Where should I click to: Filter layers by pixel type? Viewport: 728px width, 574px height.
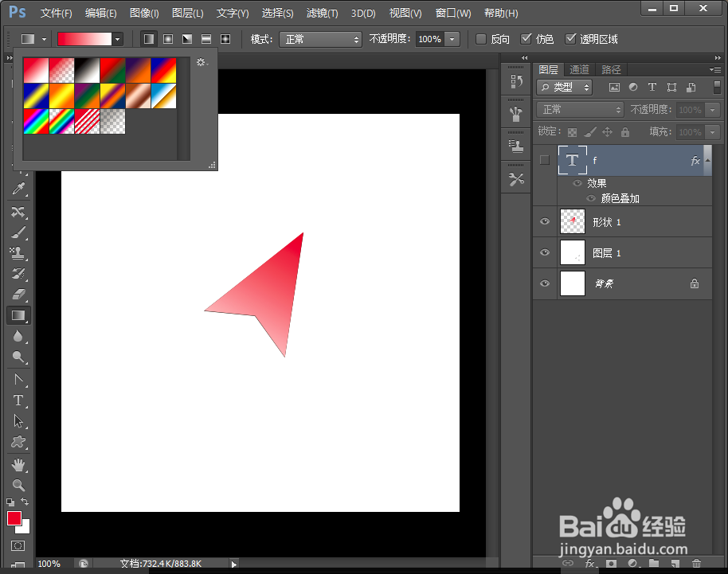[x=614, y=87]
